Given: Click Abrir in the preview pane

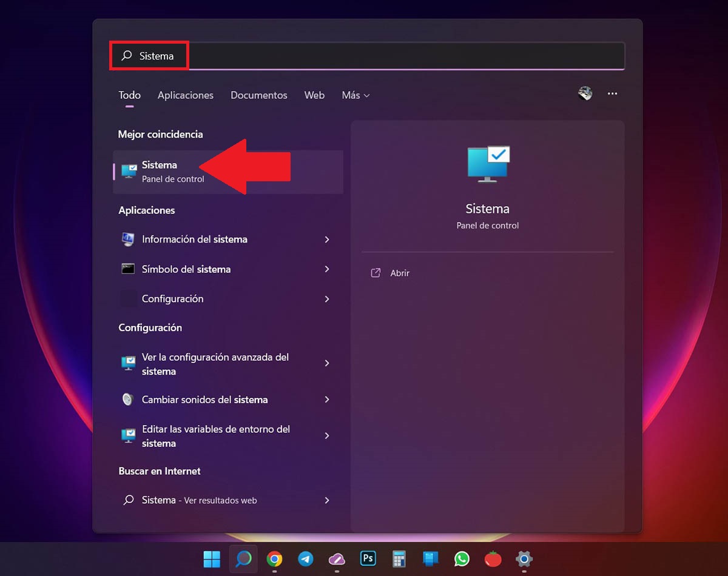Looking at the screenshot, I should [x=400, y=273].
